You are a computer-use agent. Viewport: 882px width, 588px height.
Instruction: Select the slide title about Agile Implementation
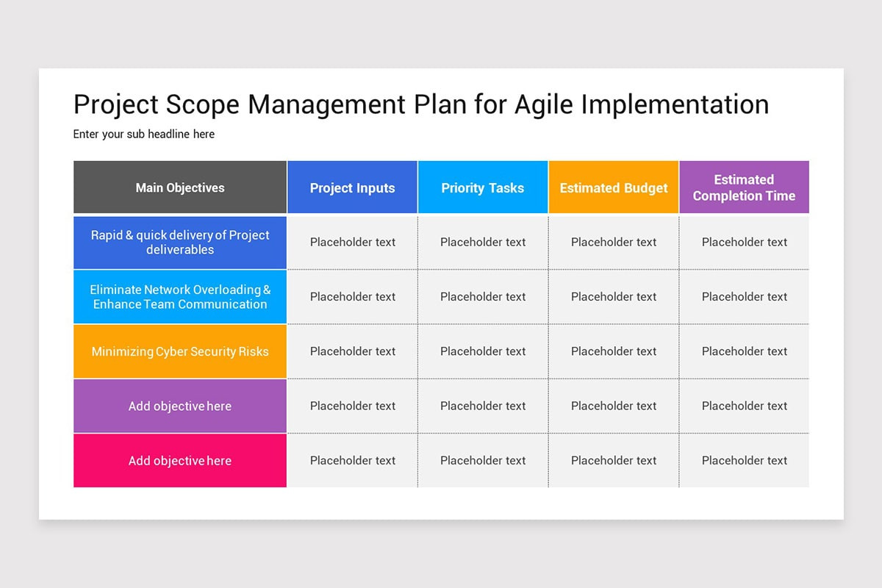421,105
